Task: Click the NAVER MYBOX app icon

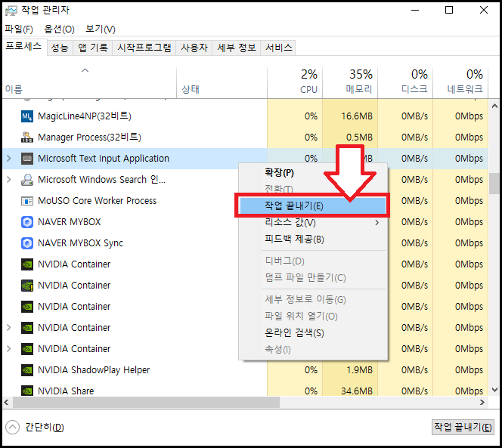Action: (x=27, y=222)
